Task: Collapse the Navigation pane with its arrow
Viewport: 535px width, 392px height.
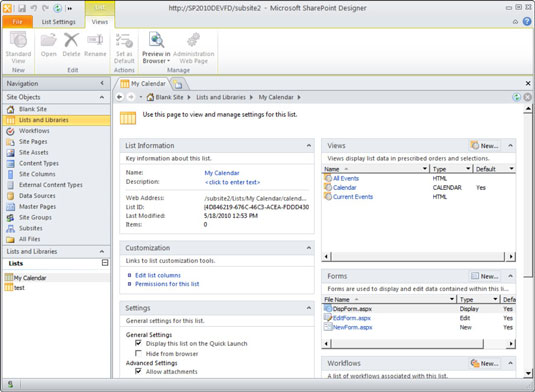Action: (102, 83)
